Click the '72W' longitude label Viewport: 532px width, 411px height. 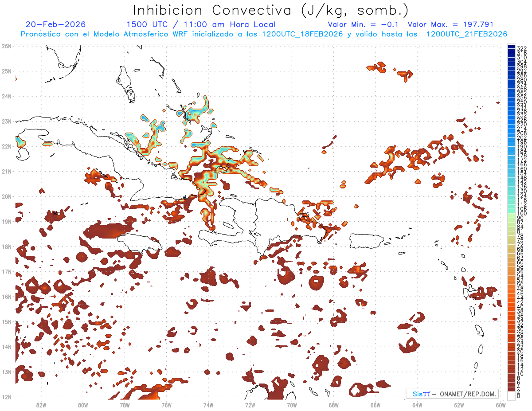tap(250, 404)
